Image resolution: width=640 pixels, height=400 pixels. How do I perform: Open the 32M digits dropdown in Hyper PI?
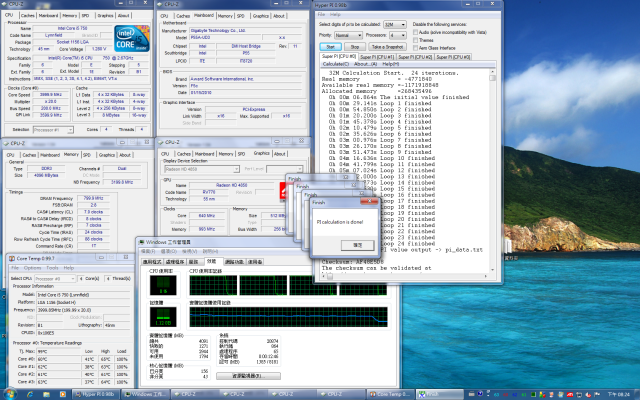pos(395,24)
